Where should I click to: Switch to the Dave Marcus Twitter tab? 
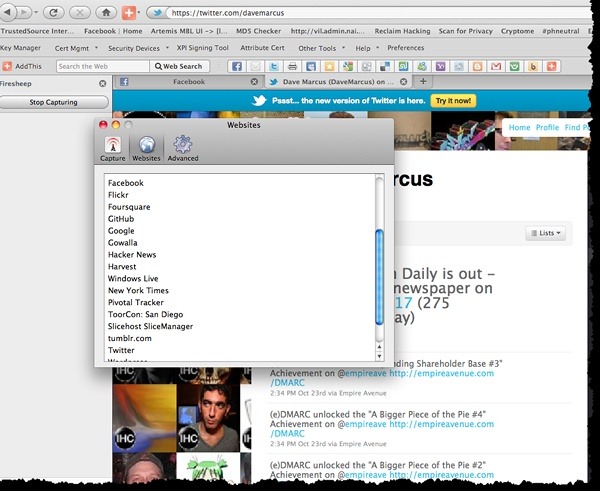click(338, 82)
